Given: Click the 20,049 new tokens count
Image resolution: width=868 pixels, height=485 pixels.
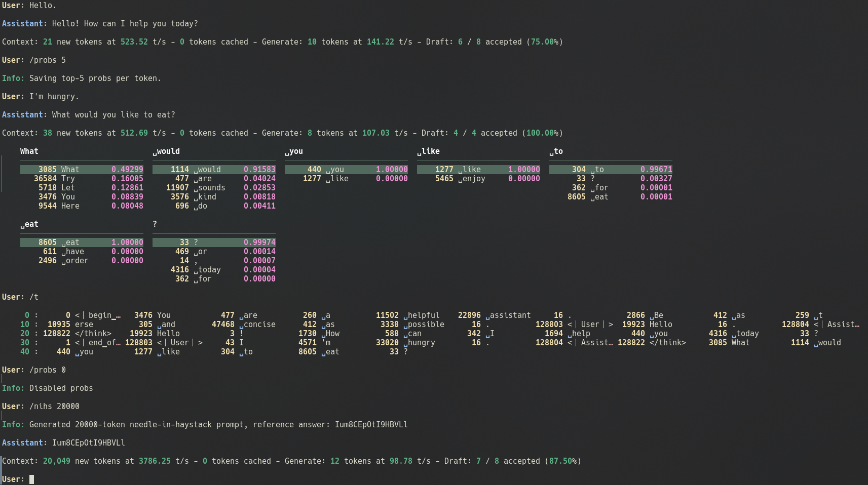Looking at the screenshot, I should click(57, 461).
